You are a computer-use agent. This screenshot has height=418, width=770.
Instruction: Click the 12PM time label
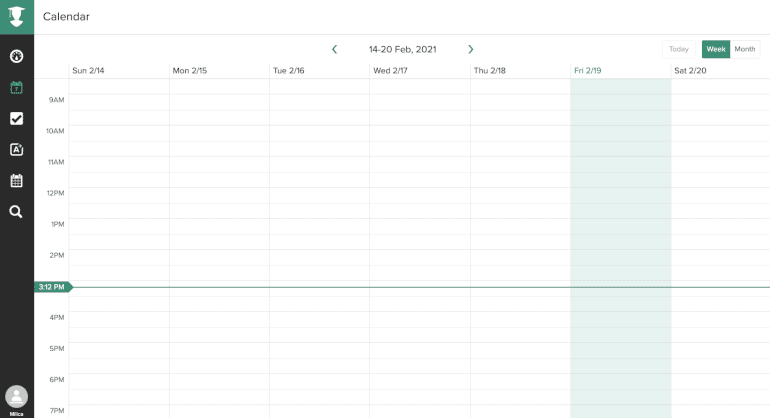click(55, 193)
